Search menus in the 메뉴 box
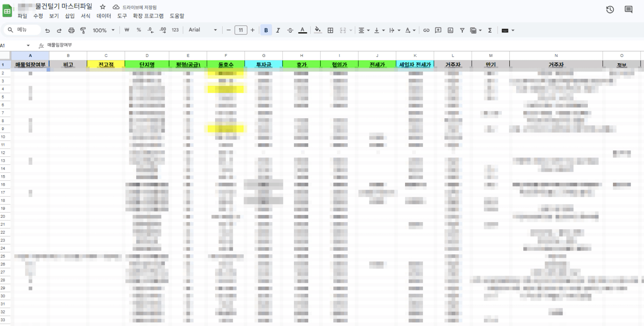 [x=22, y=30]
